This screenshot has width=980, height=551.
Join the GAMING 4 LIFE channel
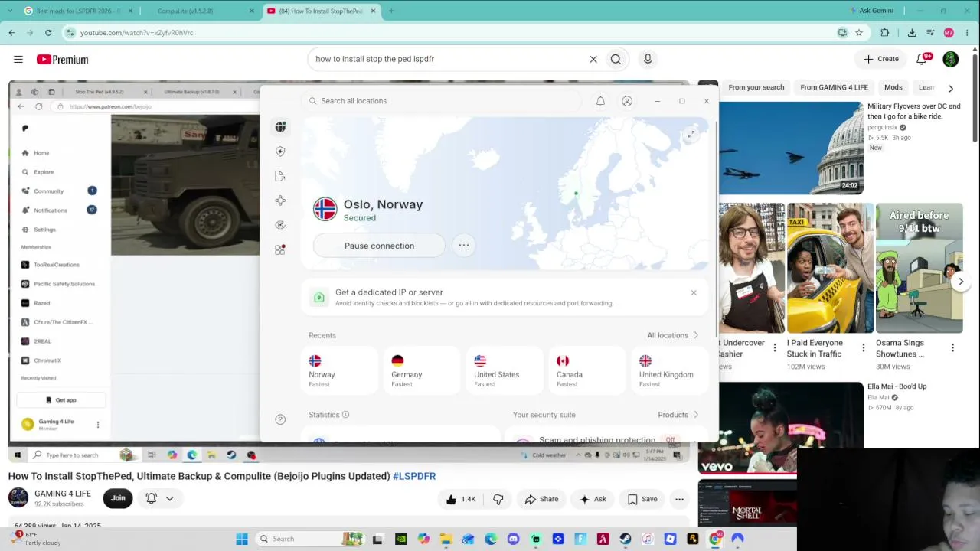pyautogui.click(x=118, y=498)
